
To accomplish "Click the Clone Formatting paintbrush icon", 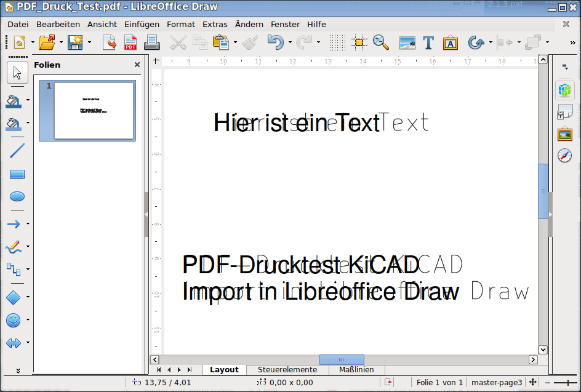I will 250,42.
